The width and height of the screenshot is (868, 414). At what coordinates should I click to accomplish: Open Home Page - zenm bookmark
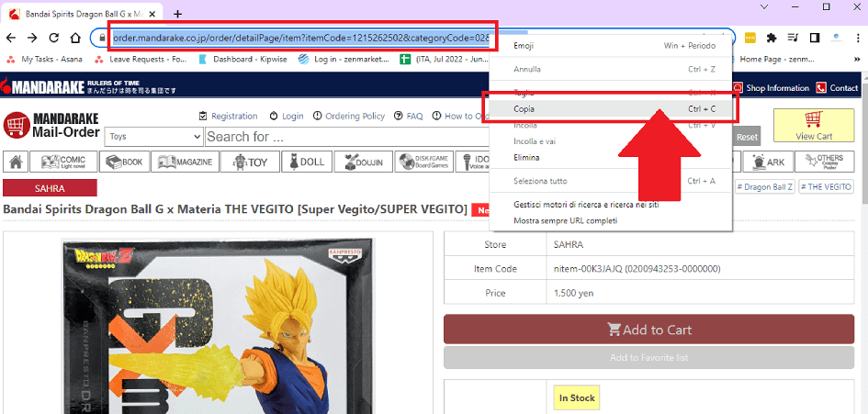pos(776,60)
